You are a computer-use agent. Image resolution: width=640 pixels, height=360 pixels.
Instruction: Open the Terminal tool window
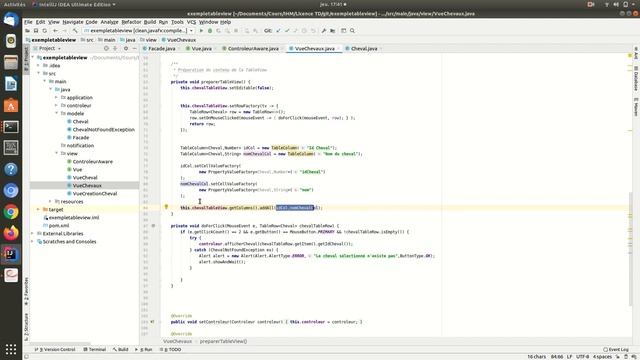pyautogui.click(x=95, y=349)
